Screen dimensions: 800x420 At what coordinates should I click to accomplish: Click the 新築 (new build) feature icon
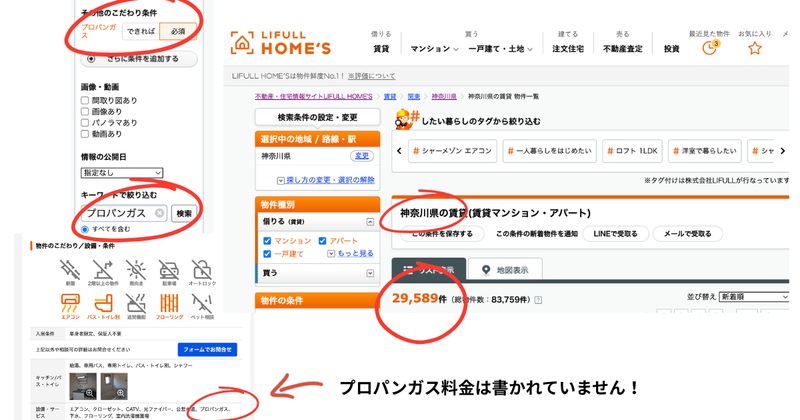(70, 270)
